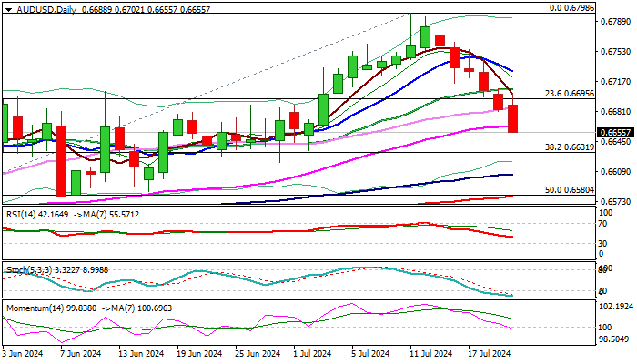Image resolution: width=637 pixels, height=364 pixels.
Task: Click the 0.67890 price scale value
Action: [x=615, y=22]
